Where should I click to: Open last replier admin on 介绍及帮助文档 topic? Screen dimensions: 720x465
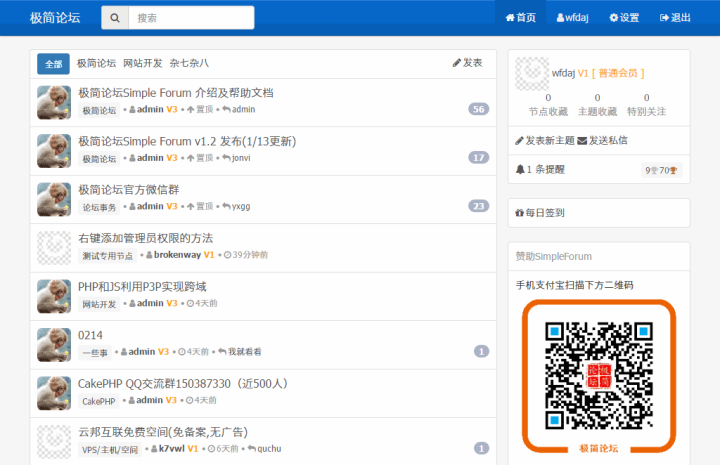[x=243, y=109]
